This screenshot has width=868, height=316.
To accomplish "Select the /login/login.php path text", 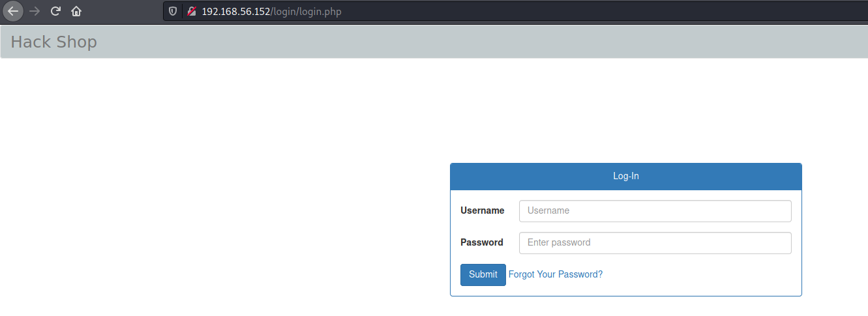I will [x=306, y=12].
